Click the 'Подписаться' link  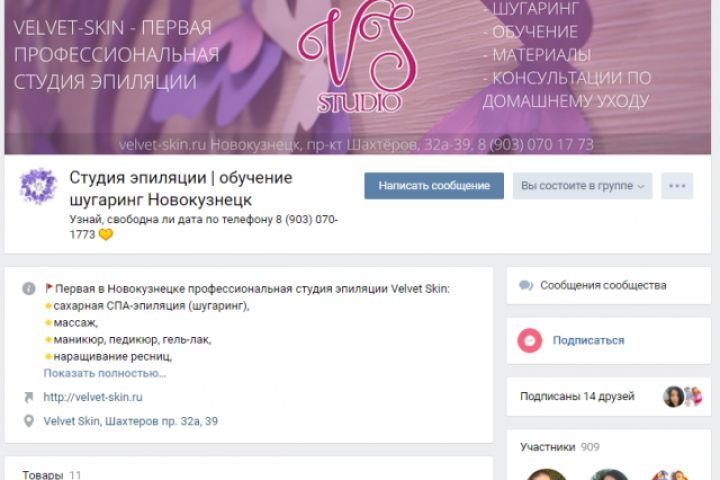(588, 340)
